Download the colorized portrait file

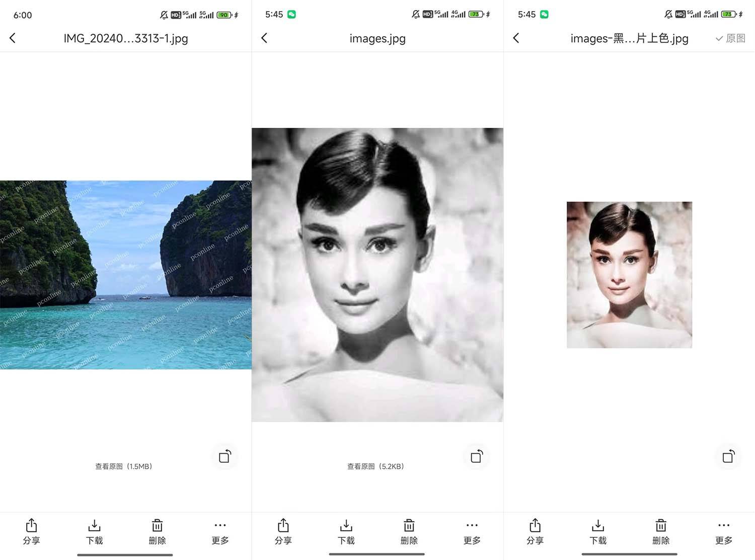[598, 531]
